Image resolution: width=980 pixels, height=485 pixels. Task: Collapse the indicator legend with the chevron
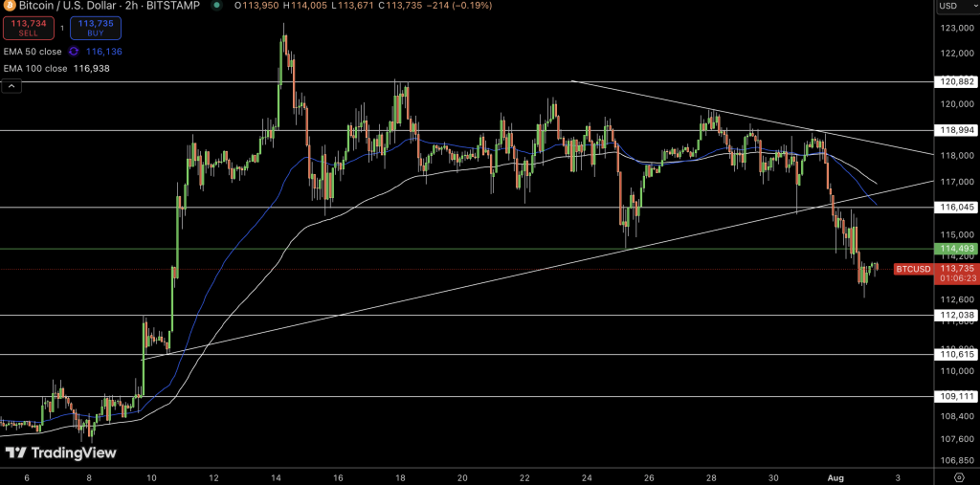[x=12, y=86]
